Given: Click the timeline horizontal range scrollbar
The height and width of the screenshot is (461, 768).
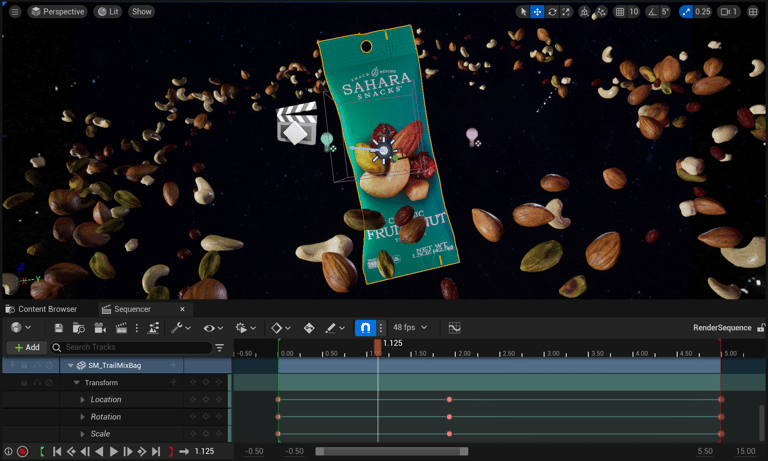Looking at the screenshot, I should (x=391, y=451).
